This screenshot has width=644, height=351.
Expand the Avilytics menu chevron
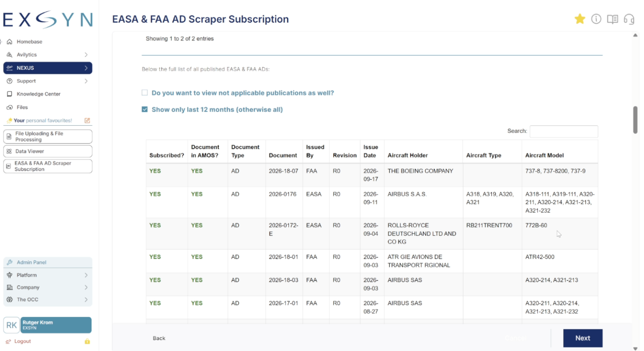86,55
